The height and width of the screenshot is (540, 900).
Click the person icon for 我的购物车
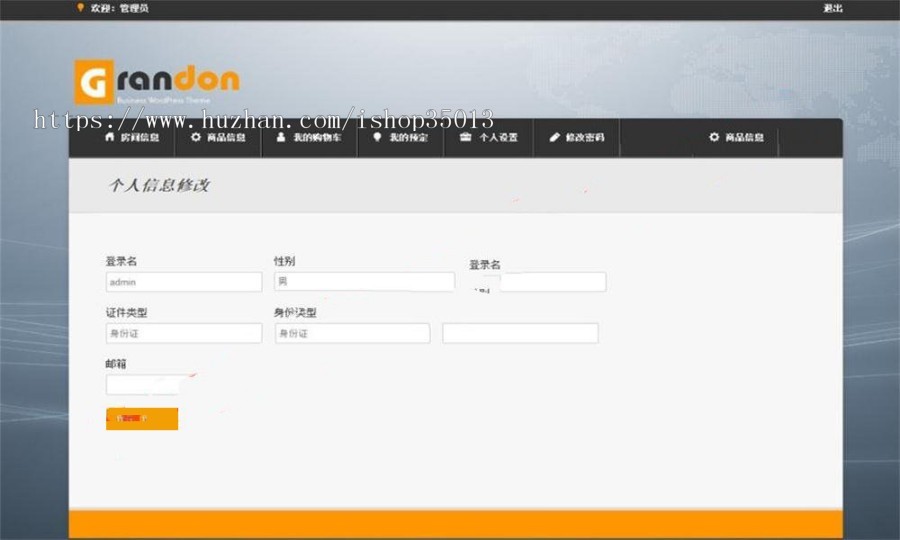coord(281,137)
